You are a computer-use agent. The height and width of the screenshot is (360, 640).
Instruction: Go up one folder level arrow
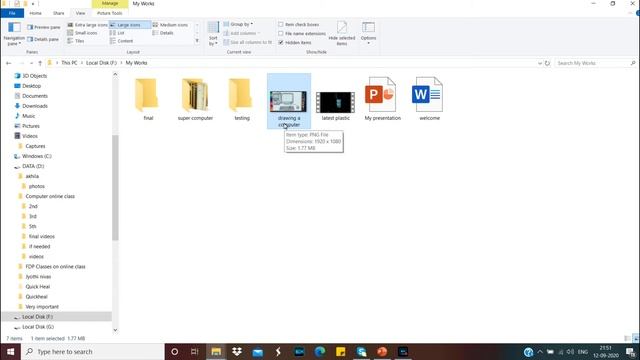click(40, 63)
